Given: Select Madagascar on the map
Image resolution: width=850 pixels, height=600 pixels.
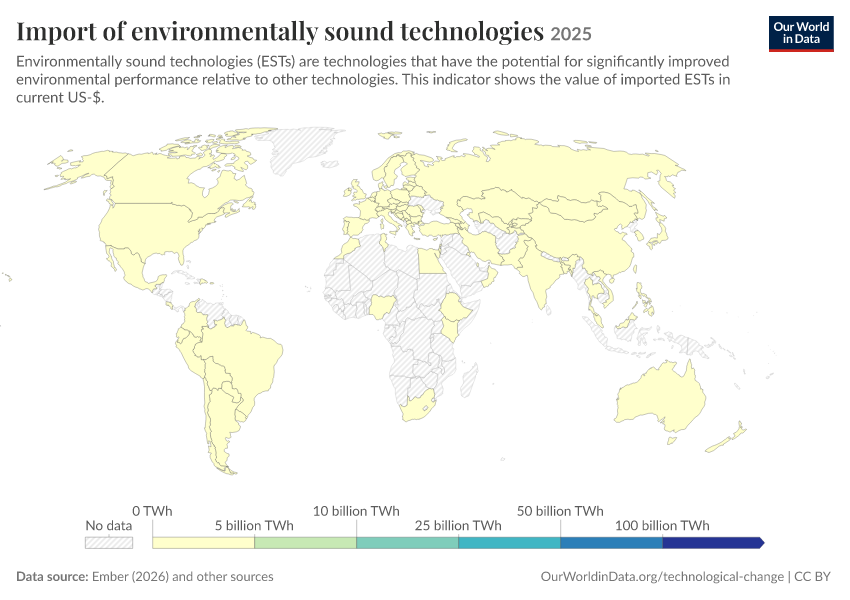Looking at the screenshot, I should (469, 380).
